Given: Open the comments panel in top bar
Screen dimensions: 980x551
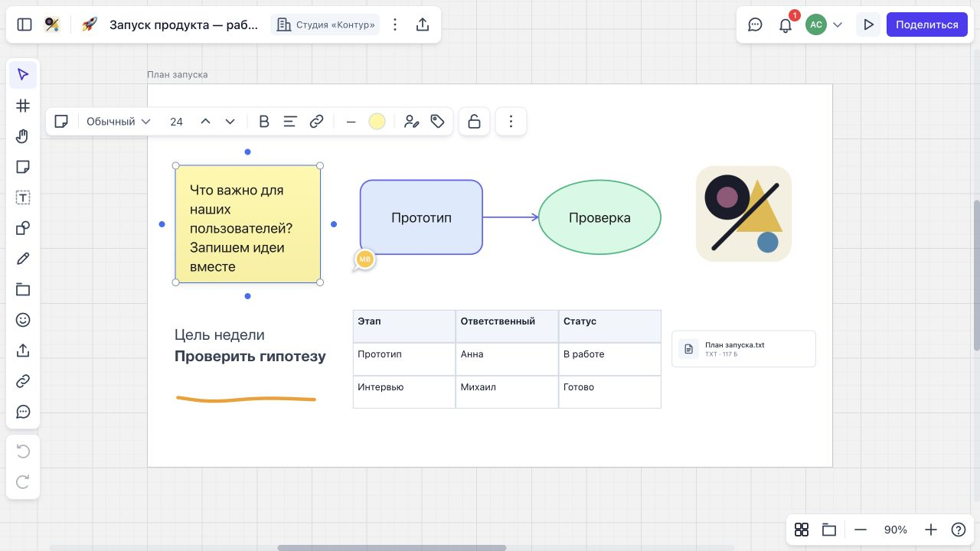Looking at the screenshot, I should (755, 24).
